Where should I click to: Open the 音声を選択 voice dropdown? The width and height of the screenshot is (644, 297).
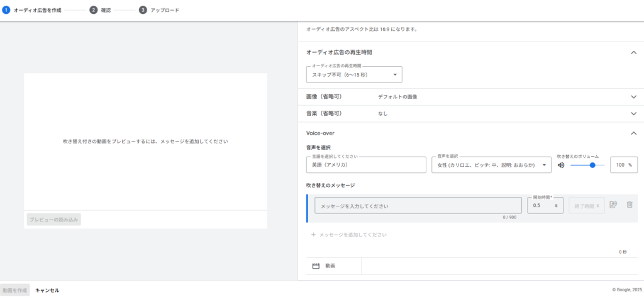(x=491, y=165)
